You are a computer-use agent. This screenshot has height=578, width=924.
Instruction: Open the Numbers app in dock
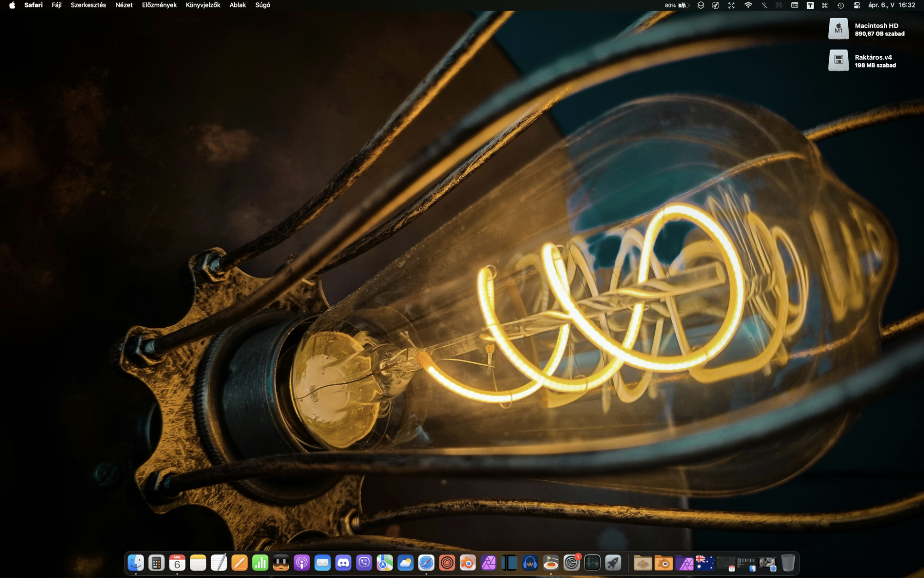[x=260, y=563]
